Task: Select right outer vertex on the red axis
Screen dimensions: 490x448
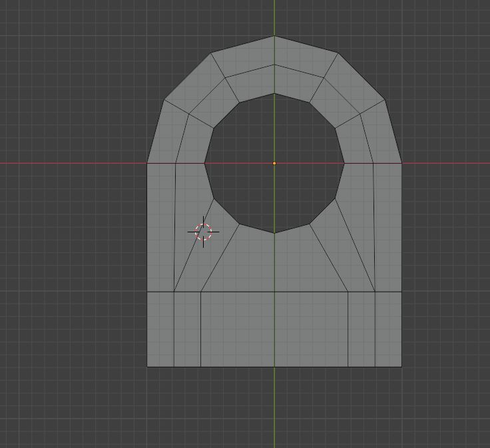Action: pos(401,162)
